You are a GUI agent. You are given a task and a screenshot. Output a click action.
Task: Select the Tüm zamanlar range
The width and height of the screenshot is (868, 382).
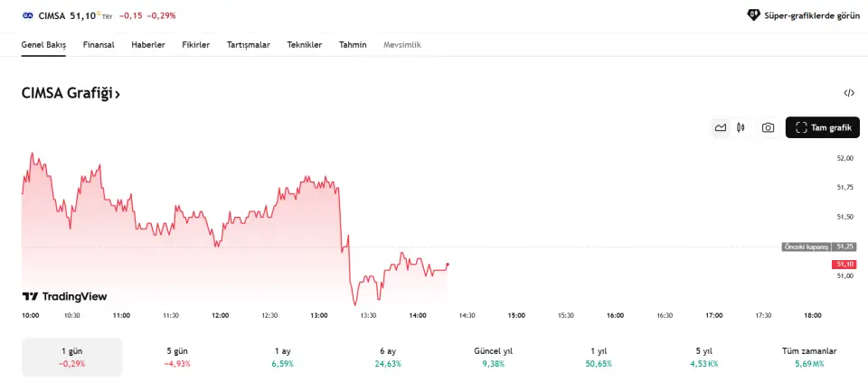tap(809, 357)
